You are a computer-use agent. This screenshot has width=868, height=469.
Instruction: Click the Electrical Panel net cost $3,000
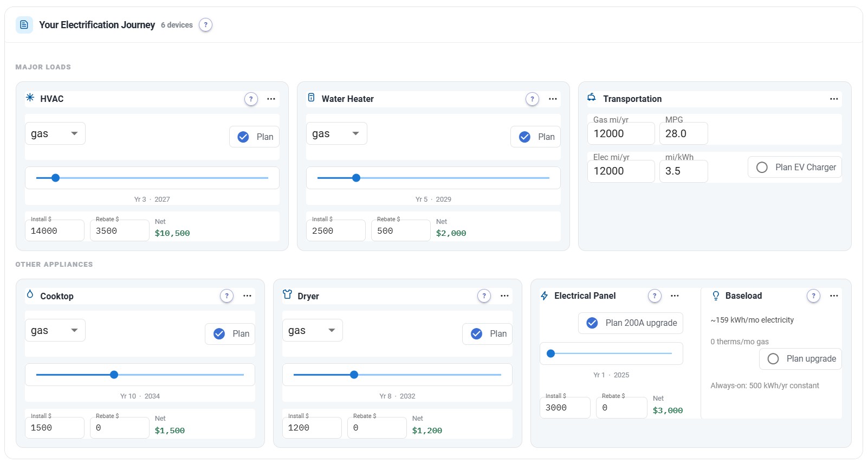[668, 410]
